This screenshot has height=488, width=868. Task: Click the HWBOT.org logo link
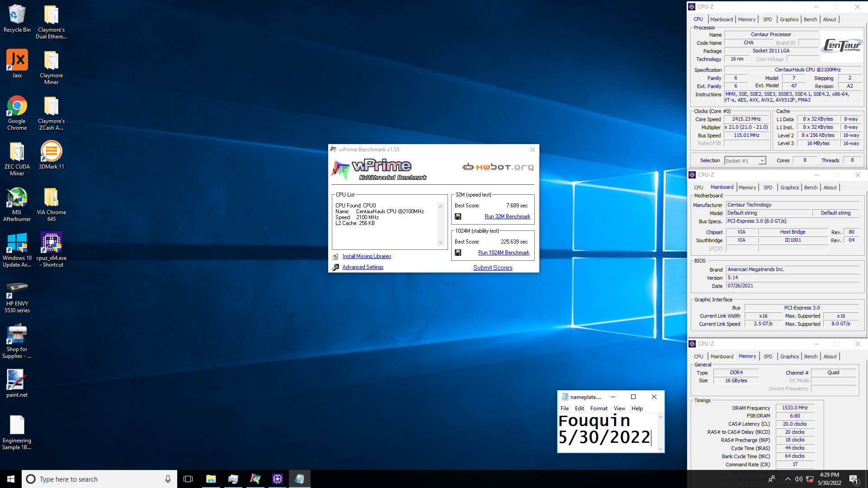pos(498,167)
